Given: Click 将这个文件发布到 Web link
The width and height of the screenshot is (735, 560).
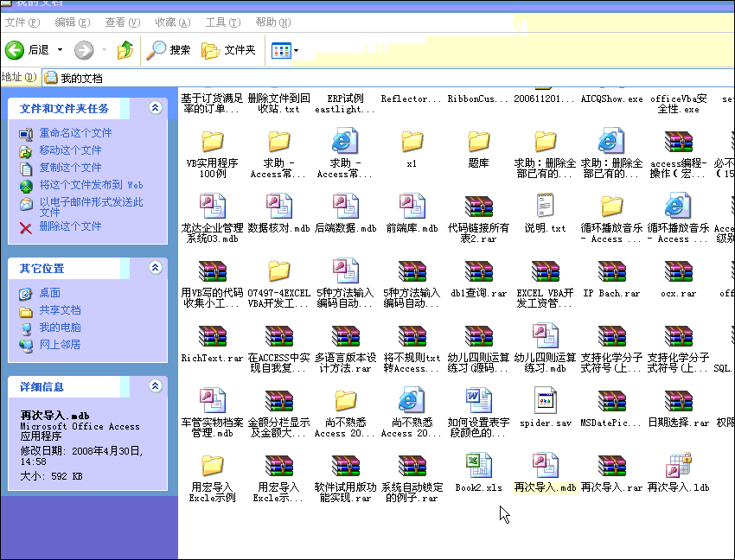Looking at the screenshot, I should [x=92, y=185].
